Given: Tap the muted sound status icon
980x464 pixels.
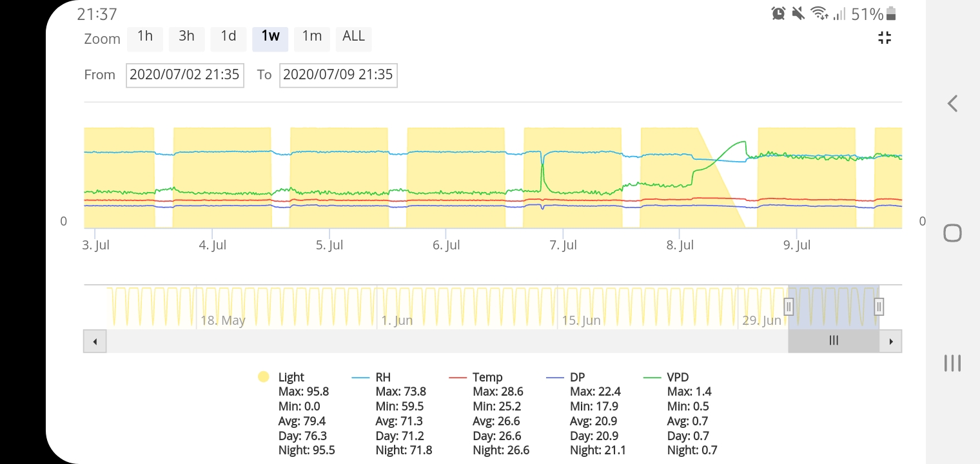Looking at the screenshot, I should pos(798,14).
